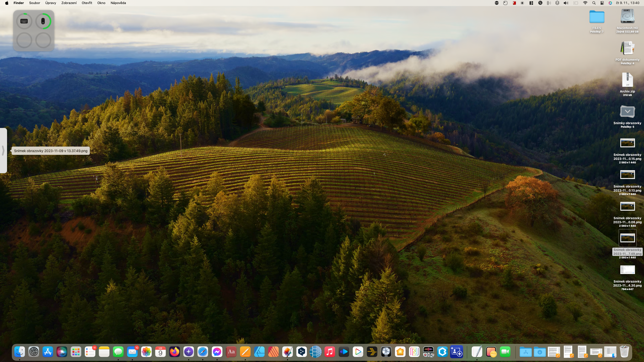
Task: Launch Logic Pro from the Dock
Action: [x=386, y=352]
